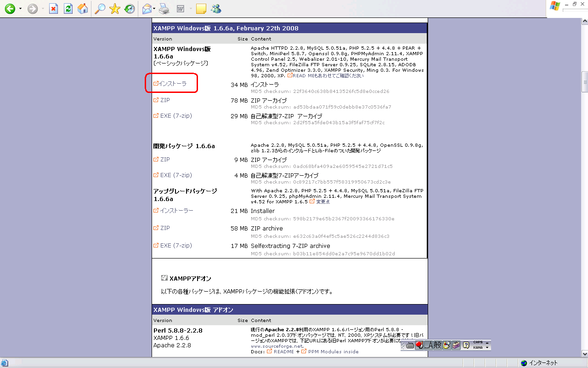Open the language bar options dropdown arrow
588x368 pixels.
click(x=487, y=348)
